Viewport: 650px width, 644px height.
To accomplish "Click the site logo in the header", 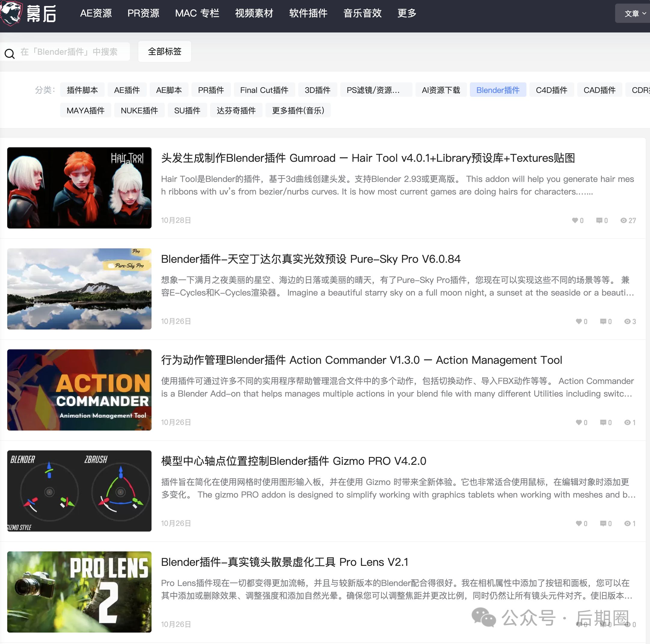I will pyautogui.click(x=28, y=14).
